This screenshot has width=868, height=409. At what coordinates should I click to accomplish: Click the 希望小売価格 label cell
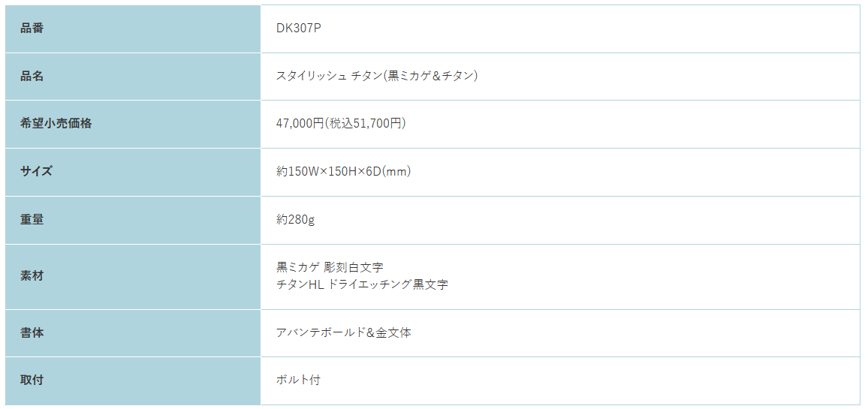click(133, 124)
